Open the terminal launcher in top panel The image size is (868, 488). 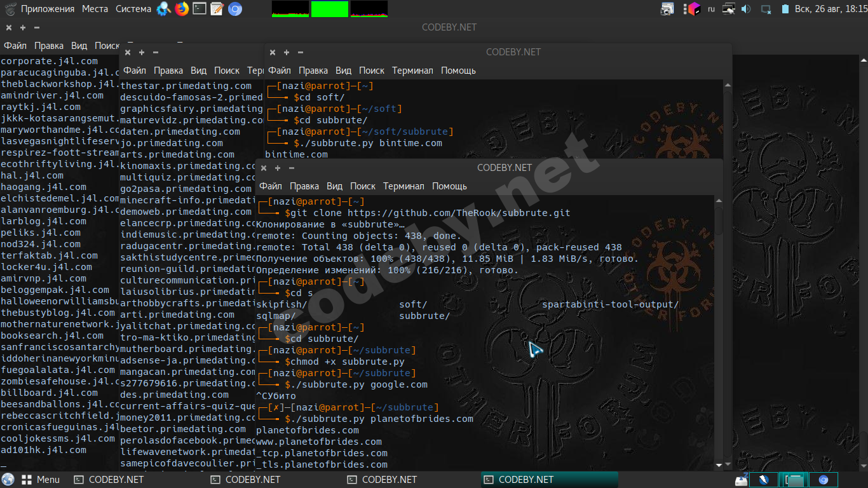[200, 9]
